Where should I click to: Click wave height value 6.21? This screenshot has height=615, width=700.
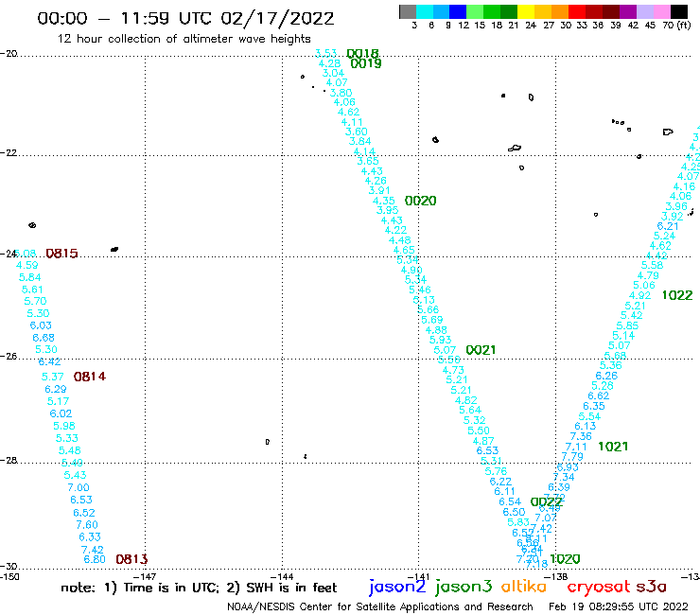pyautogui.click(x=668, y=226)
